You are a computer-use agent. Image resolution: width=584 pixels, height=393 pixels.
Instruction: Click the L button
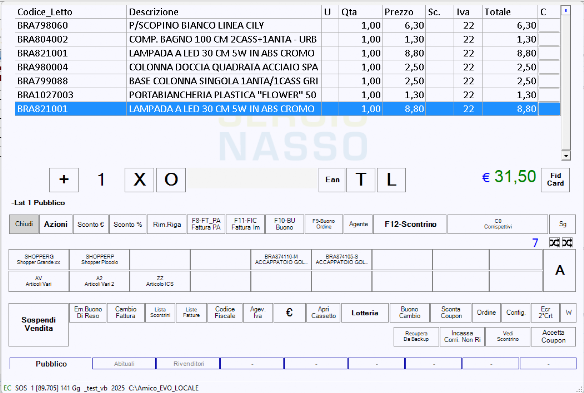point(391,180)
